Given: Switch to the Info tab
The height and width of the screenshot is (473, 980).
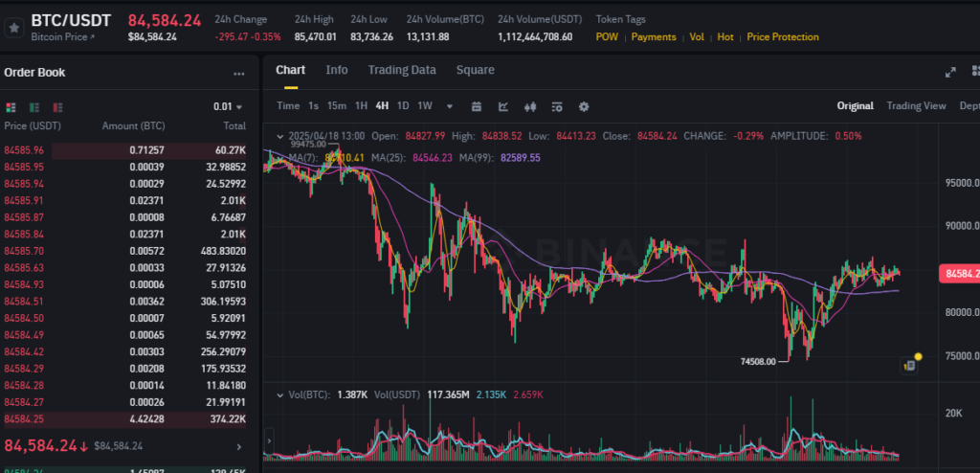Looking at the screenshot, I should pyautogui.click(x=336, y=70).
